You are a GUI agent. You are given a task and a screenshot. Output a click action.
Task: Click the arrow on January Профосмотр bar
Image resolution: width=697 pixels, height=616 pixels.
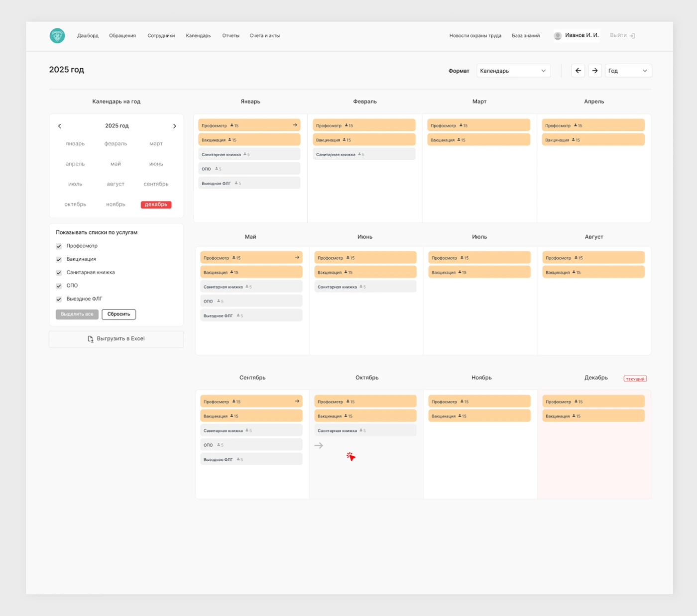[295, 125]
